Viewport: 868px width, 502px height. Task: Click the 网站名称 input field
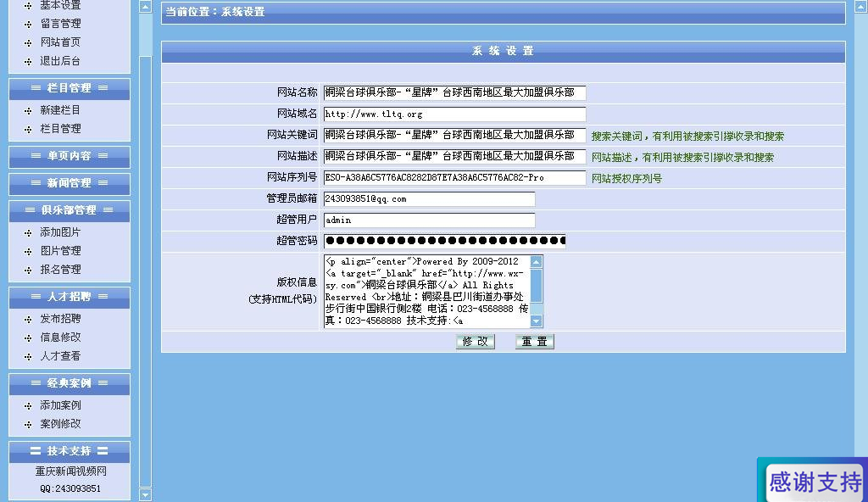point(454,92)
